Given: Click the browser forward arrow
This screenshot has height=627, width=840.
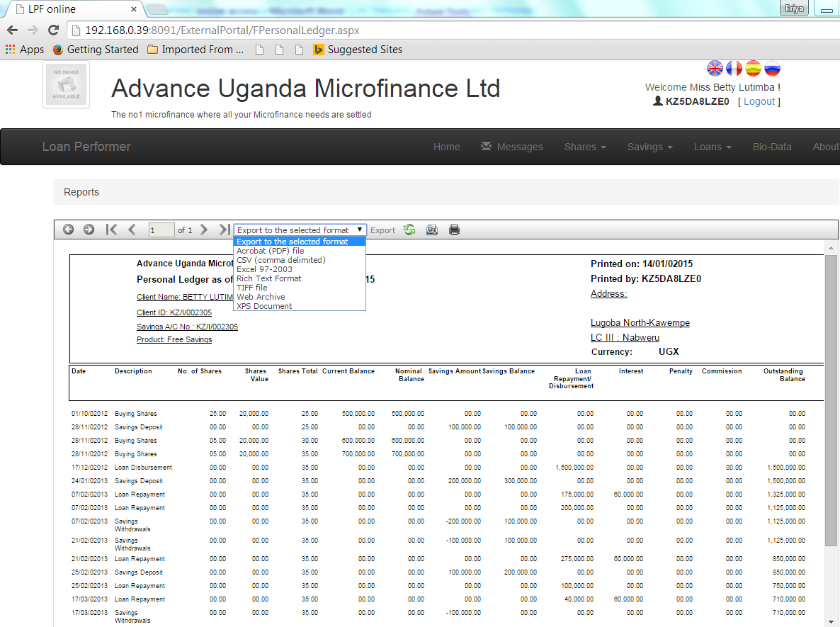Looking at the screenshot, I should point(33,30).
